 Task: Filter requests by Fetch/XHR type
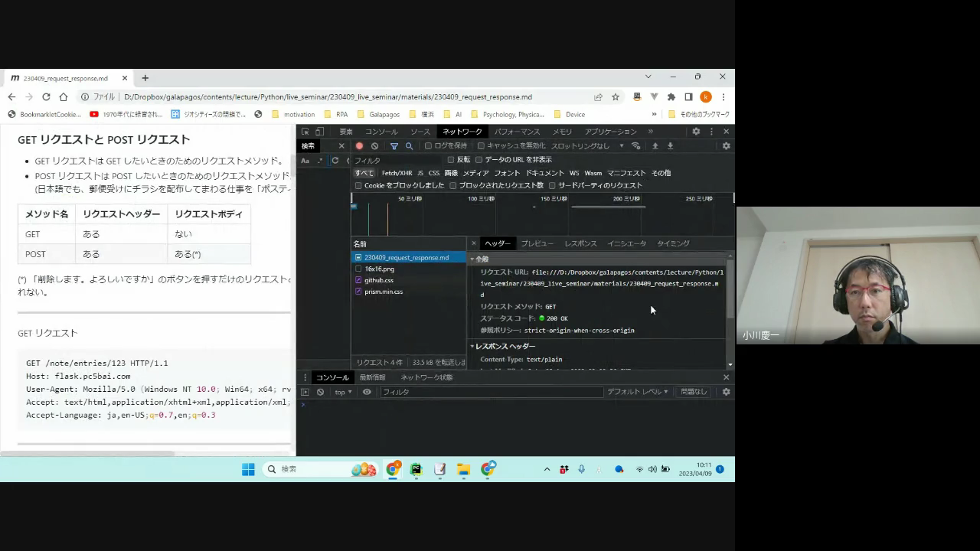397,173
